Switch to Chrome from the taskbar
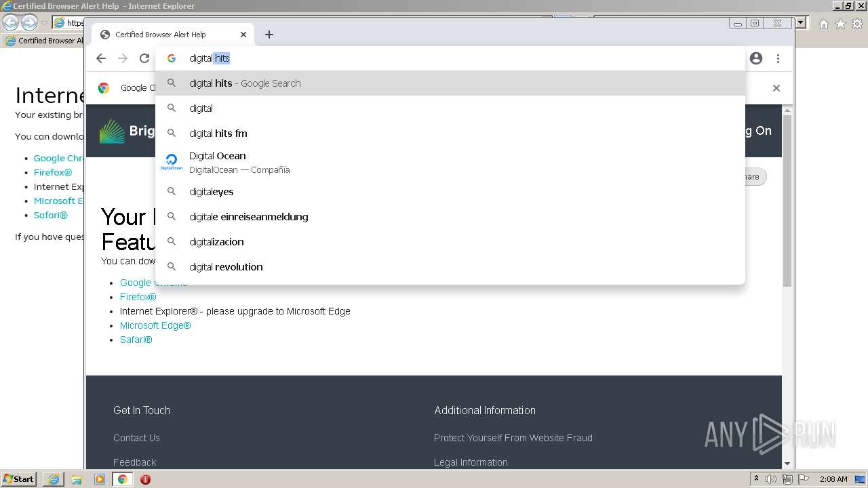 coord(123,479)
